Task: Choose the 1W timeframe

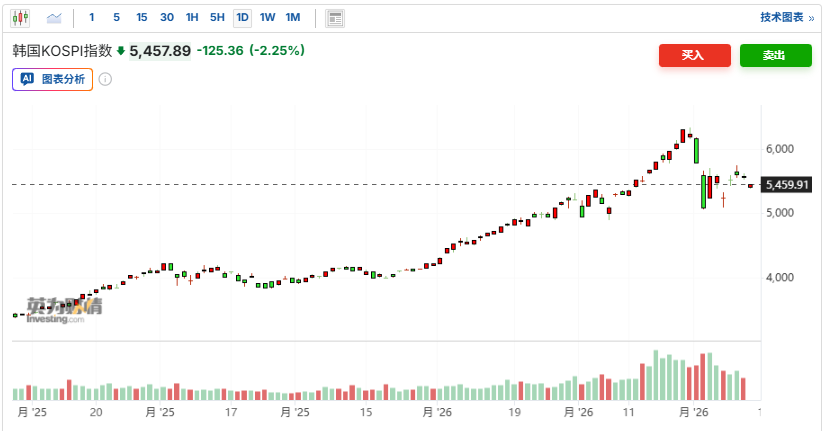Action: coord(267,18)
